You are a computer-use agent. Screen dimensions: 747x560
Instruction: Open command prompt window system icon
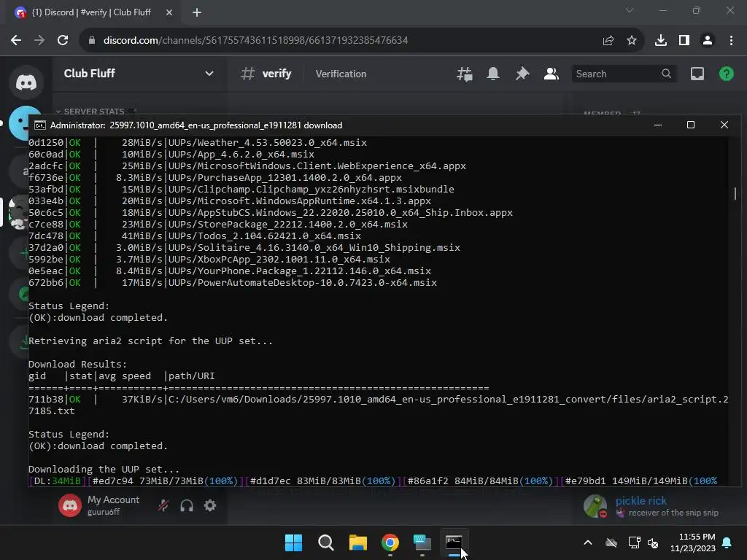pos(40,125)
